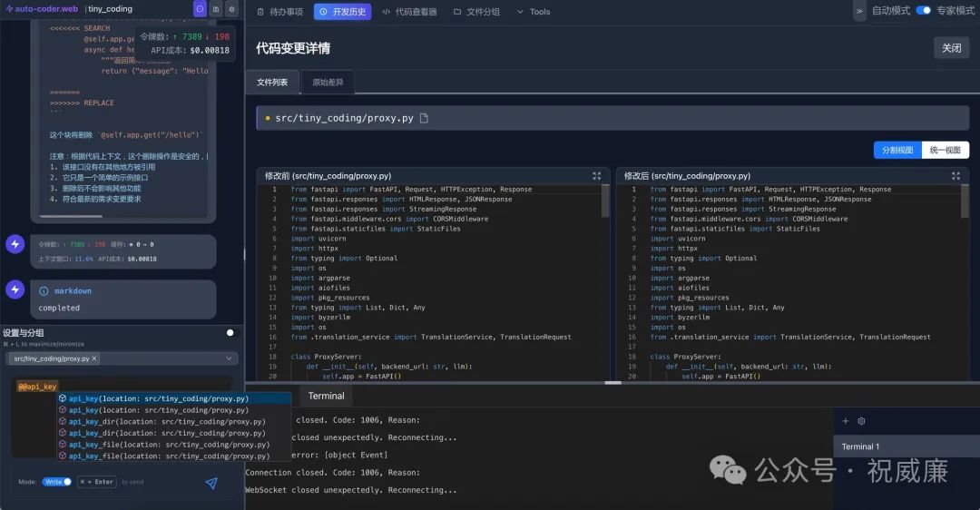Click 修改前 pane vertical scrollbar
The height and width of the screenshot is (510, 980).
pos(605,201)
